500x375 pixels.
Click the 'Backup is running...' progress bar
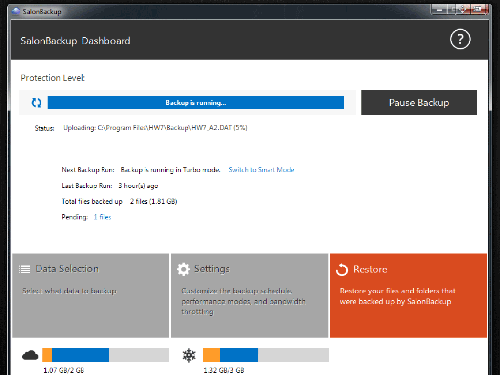[196, 103]
